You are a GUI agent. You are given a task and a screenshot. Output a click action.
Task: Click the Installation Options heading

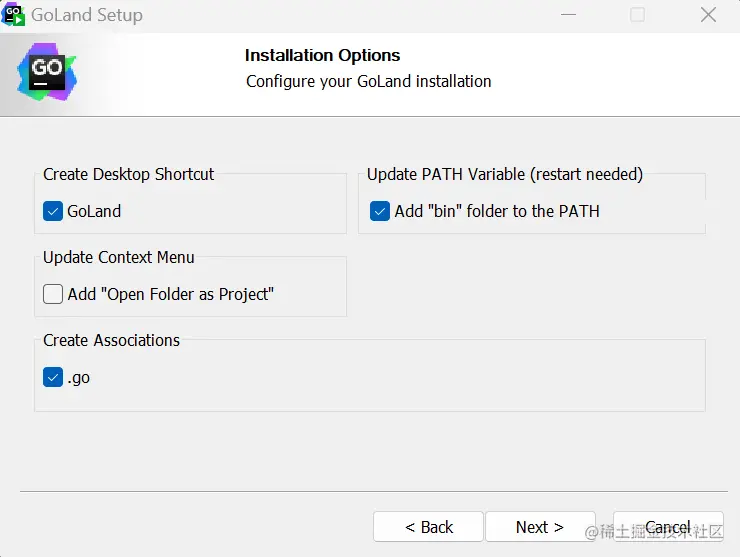322,55
